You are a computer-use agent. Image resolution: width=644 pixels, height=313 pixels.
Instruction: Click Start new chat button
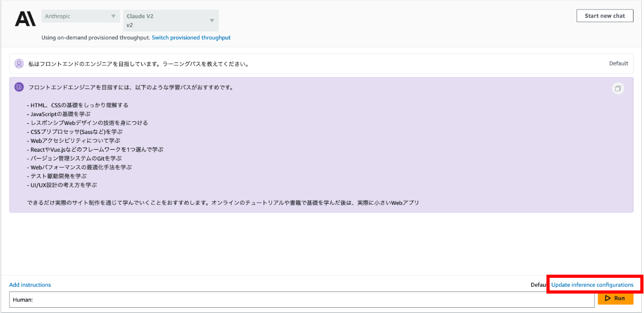(x=605, y=16)
